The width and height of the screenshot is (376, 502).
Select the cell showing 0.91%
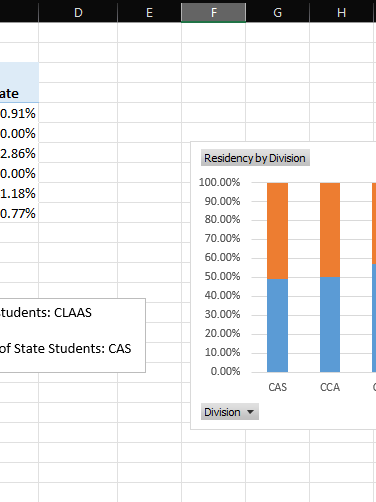pos(19,113)
